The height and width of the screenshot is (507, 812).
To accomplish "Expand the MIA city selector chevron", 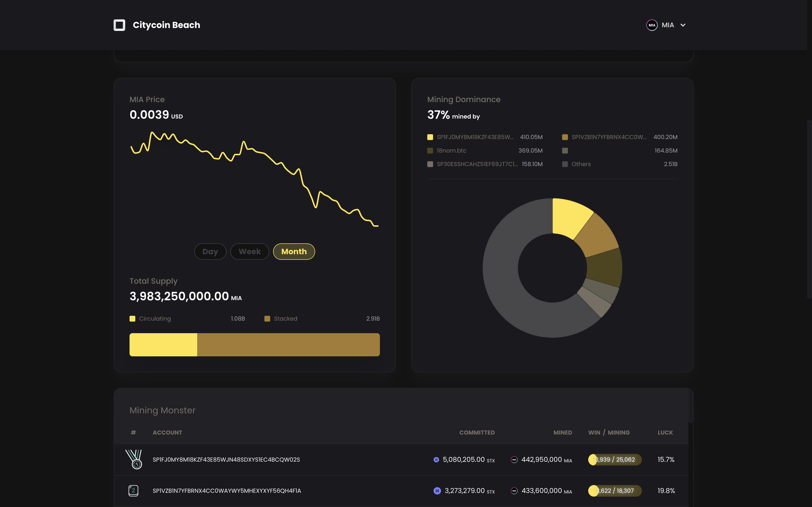I will (683, 25).
